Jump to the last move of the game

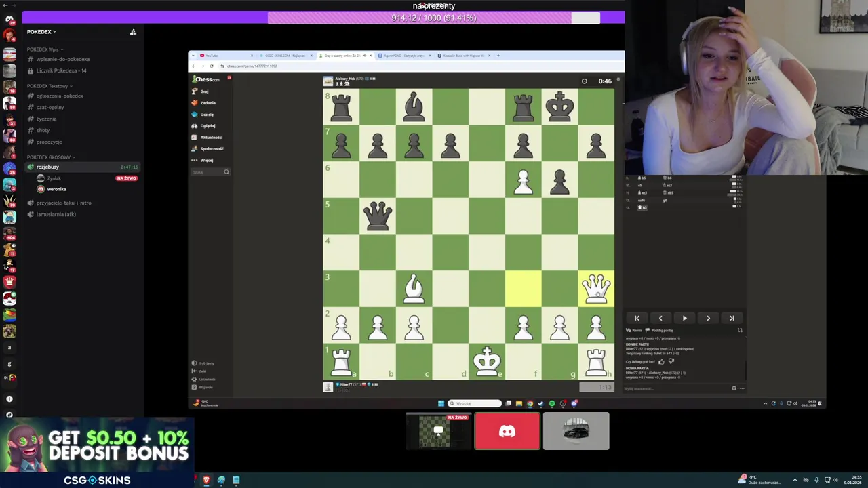(732, 318)
